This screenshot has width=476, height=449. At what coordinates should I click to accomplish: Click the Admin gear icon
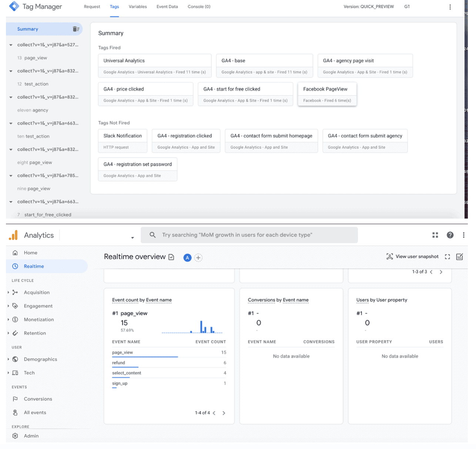click(x=15, y=436)
